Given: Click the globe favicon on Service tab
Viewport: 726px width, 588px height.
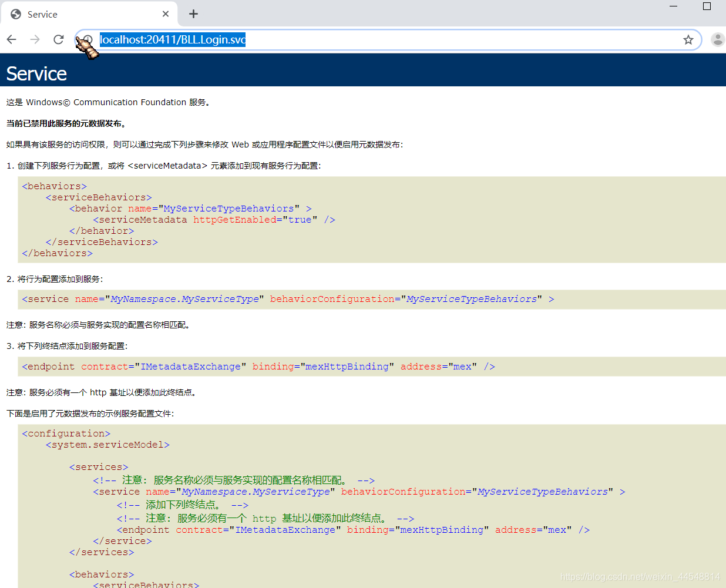Looking at the screenshot, I should 16,14.
